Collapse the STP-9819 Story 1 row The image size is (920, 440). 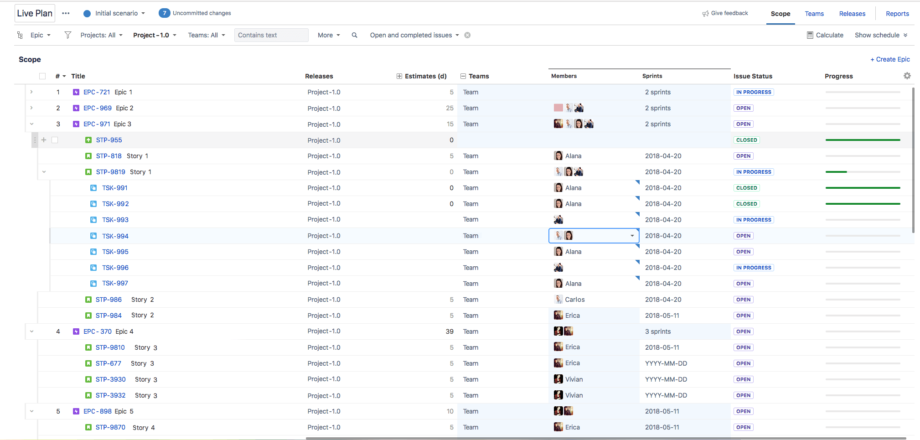pyautogui.click(x=44, y=172)
